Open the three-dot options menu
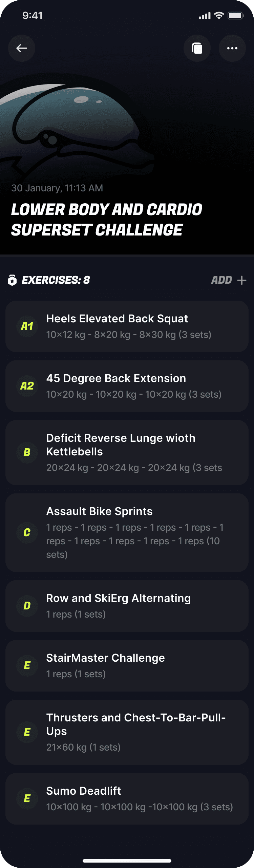254x868 pixels. point(232,48)
